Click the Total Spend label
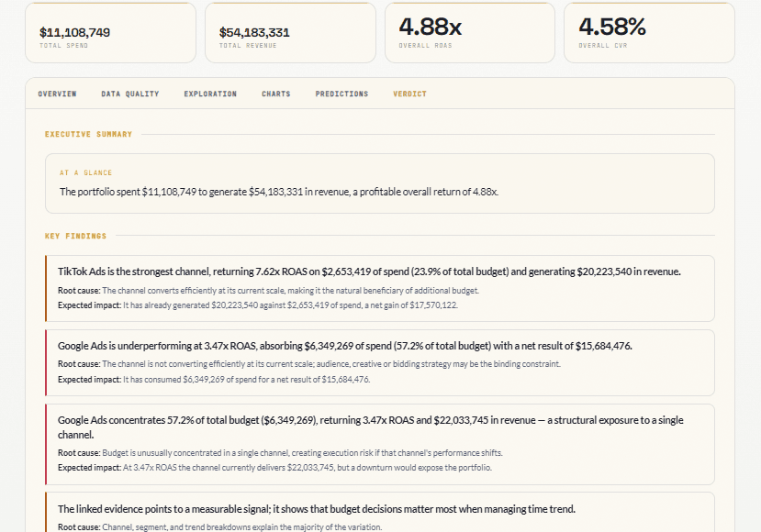The height and width of the screenshot is (532, 761). point(63,46)
